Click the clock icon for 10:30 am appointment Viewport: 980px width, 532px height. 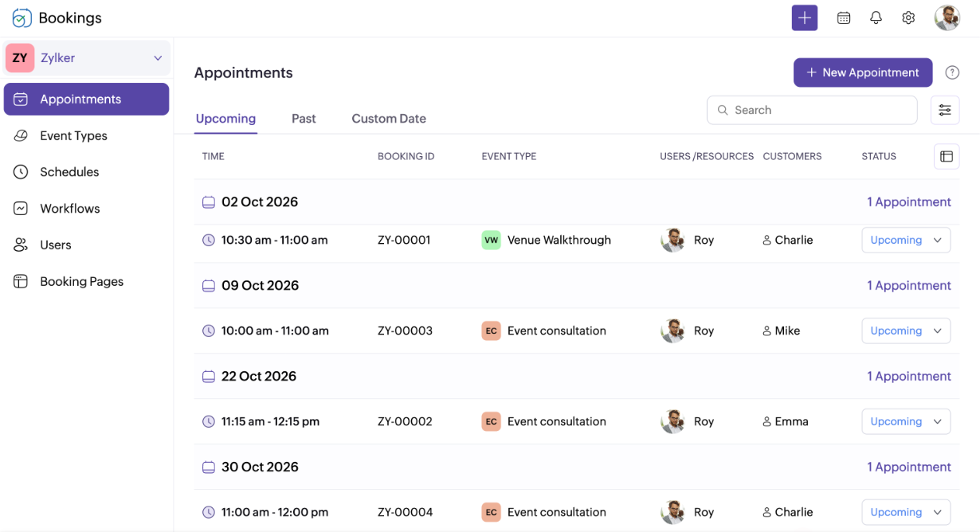[209, 240]
